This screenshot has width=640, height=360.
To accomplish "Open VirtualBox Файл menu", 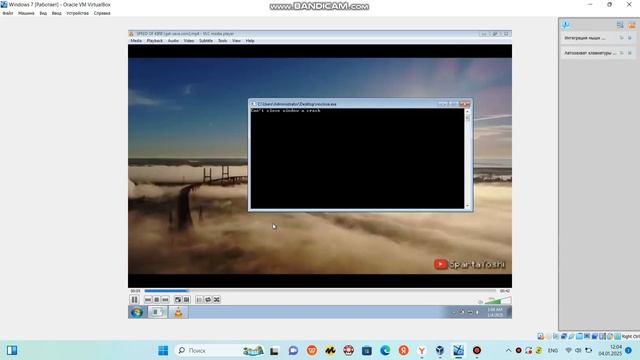I will 8,13.
